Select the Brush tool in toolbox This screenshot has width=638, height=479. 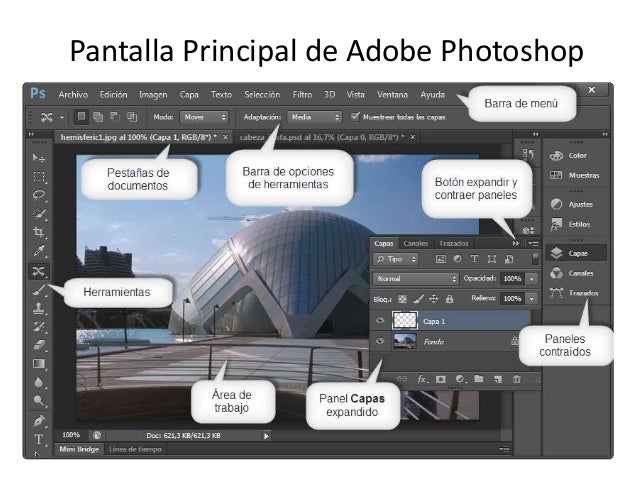pyautogui.click(x=39, y=290)
